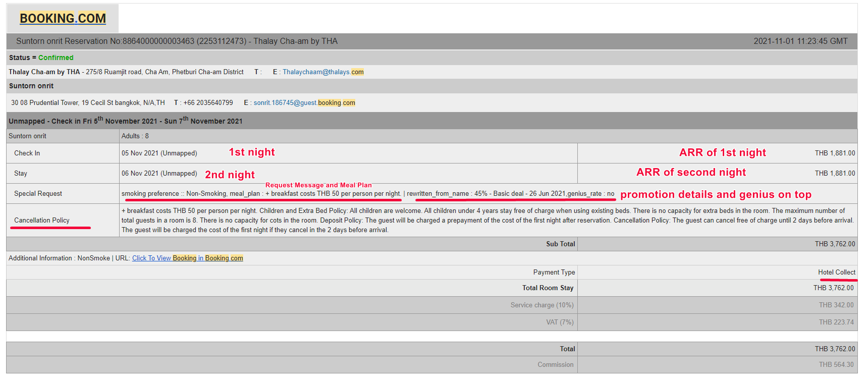Click the date '06 Nov 2021 (Unmapped)'
This screenshot has width=868, height=381.
159,174
